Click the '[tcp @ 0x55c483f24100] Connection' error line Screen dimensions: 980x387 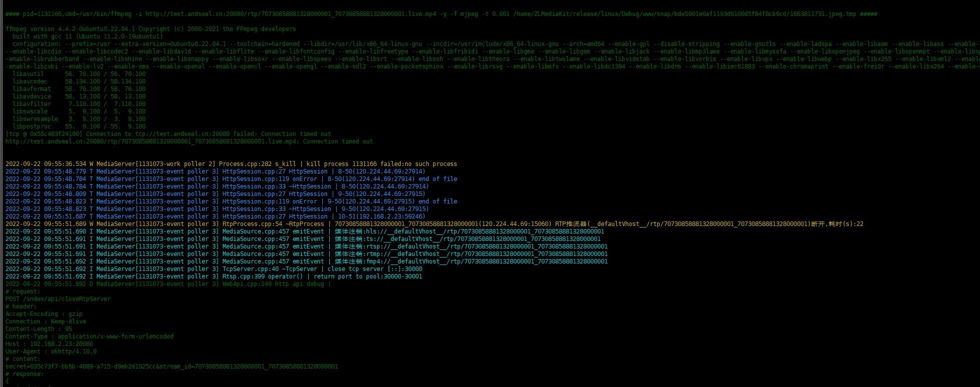[168, 134]
